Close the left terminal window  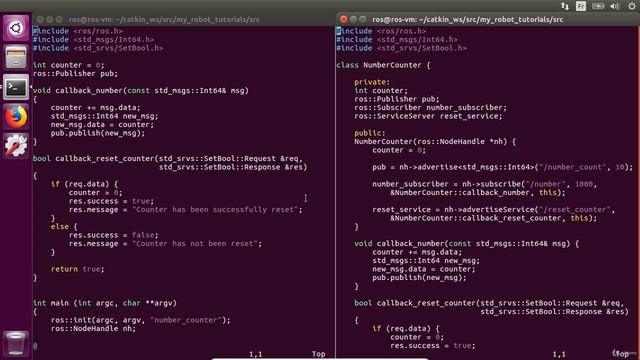40,19
